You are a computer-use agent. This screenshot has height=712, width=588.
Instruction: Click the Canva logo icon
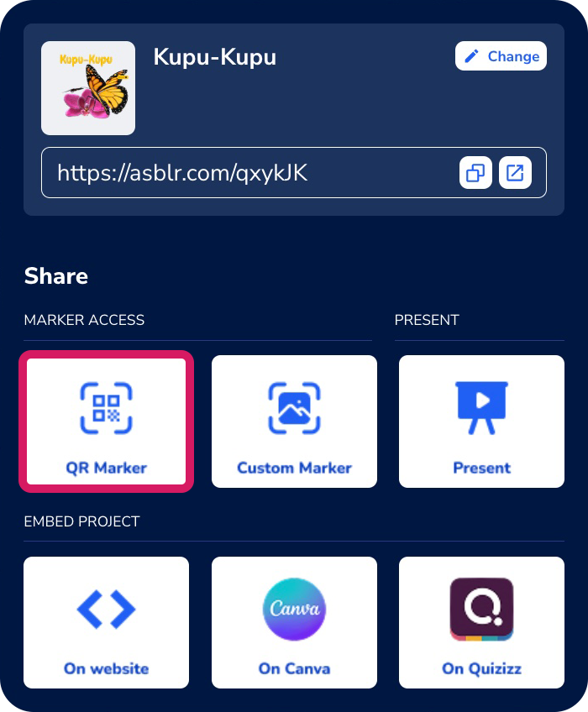pos(295,609)
